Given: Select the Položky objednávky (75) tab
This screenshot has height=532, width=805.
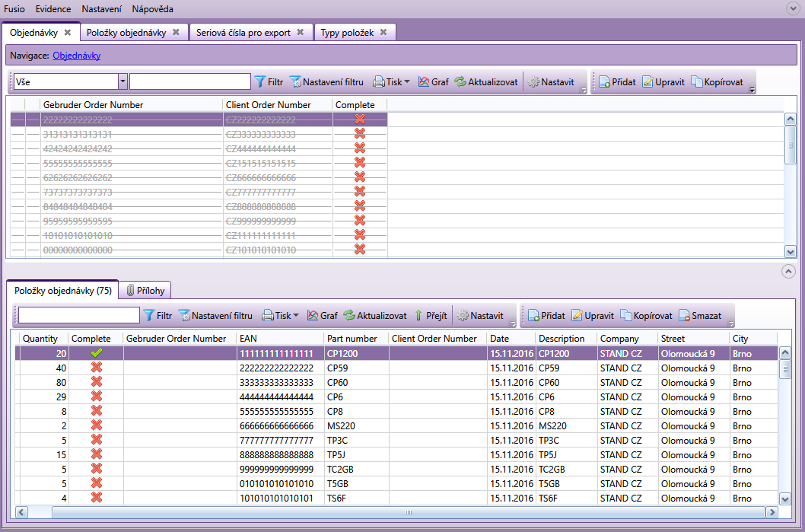Looking at the screenshot, I should tap(62, 290).
